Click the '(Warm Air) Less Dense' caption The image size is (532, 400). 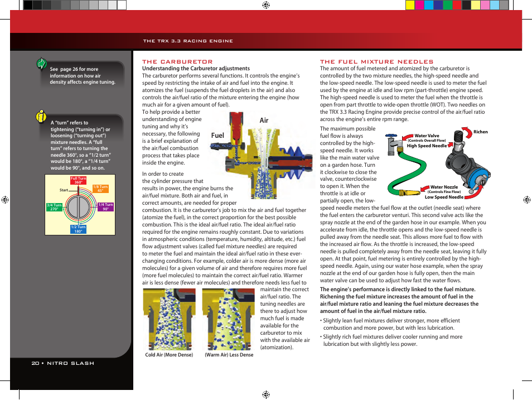pyautogui.click(x=229, y=354)
